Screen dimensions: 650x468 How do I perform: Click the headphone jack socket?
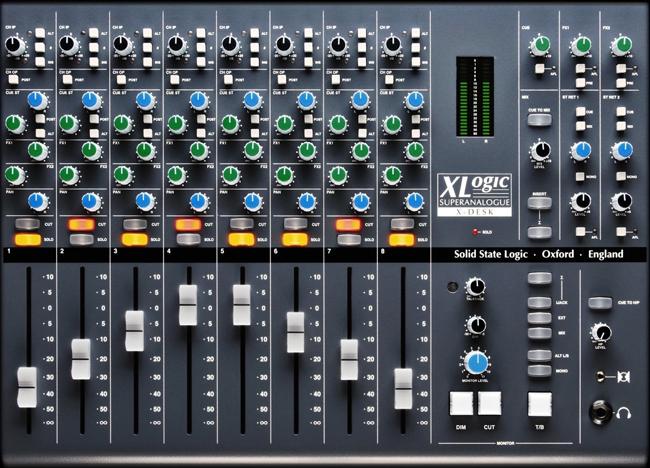click(x=600, y=410)
